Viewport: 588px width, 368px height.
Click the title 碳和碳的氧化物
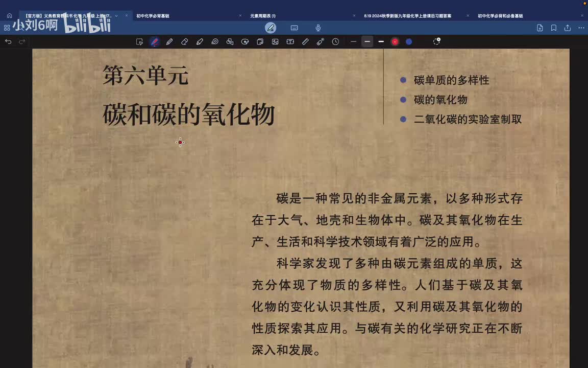tap(189, 114)
